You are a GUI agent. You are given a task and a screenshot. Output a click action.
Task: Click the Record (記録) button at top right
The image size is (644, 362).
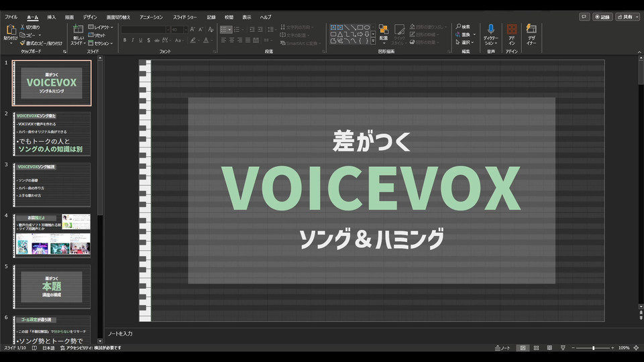click(x=602, y=17)
